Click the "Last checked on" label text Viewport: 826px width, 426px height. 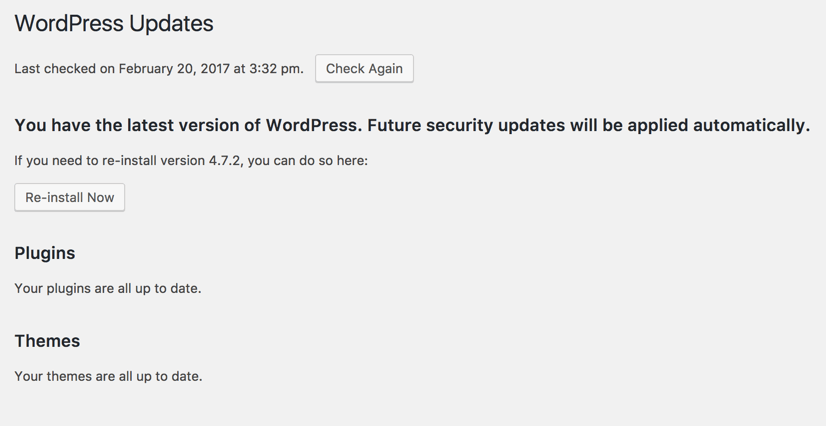(64, 69)
